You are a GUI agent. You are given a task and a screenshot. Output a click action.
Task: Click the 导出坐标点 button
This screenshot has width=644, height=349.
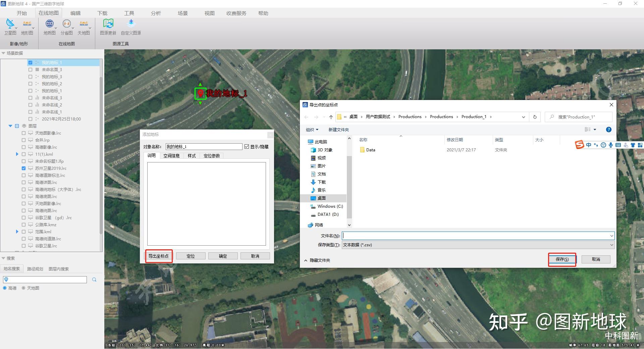(x=159, y=256)
